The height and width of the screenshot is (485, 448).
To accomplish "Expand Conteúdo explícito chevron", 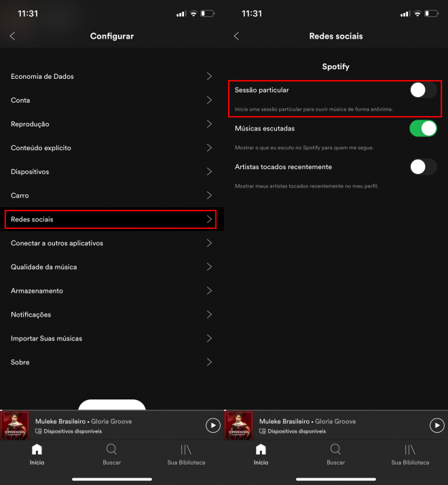I will coord(209,148).
